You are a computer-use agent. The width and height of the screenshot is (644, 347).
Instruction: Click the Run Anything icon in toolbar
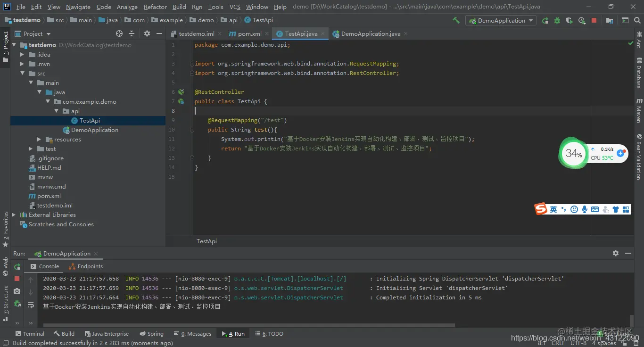625,20
